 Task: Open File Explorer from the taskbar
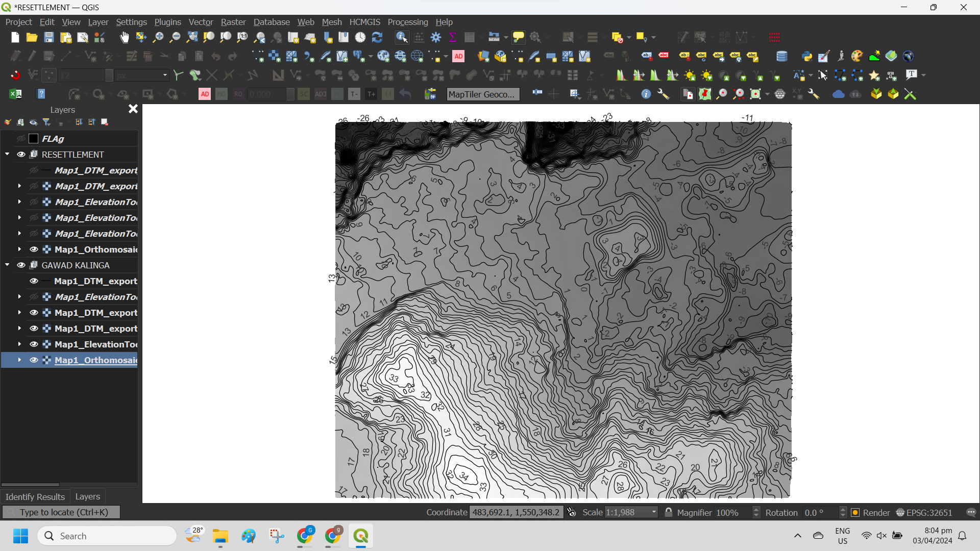click(220, 536)
